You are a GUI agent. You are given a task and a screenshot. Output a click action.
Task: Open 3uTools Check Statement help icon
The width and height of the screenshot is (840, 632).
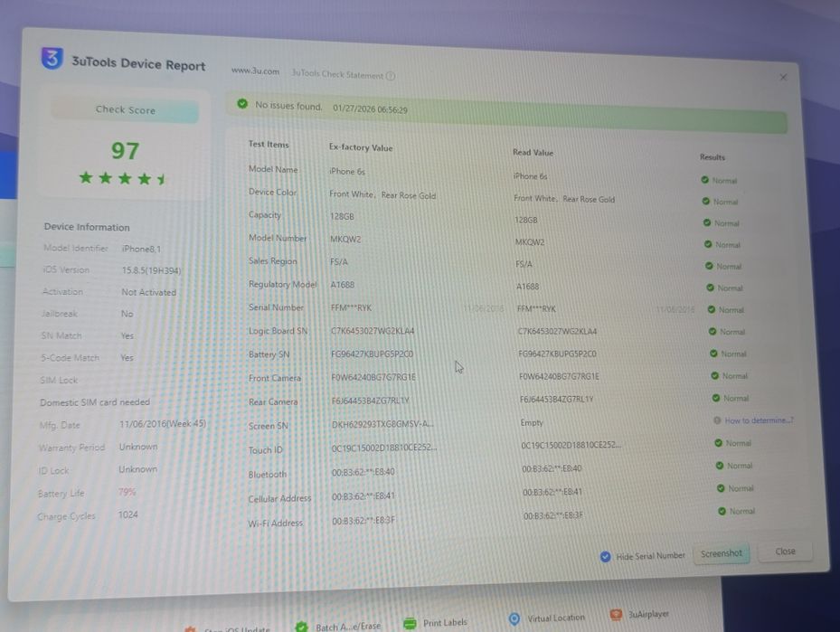pos(391,76)
